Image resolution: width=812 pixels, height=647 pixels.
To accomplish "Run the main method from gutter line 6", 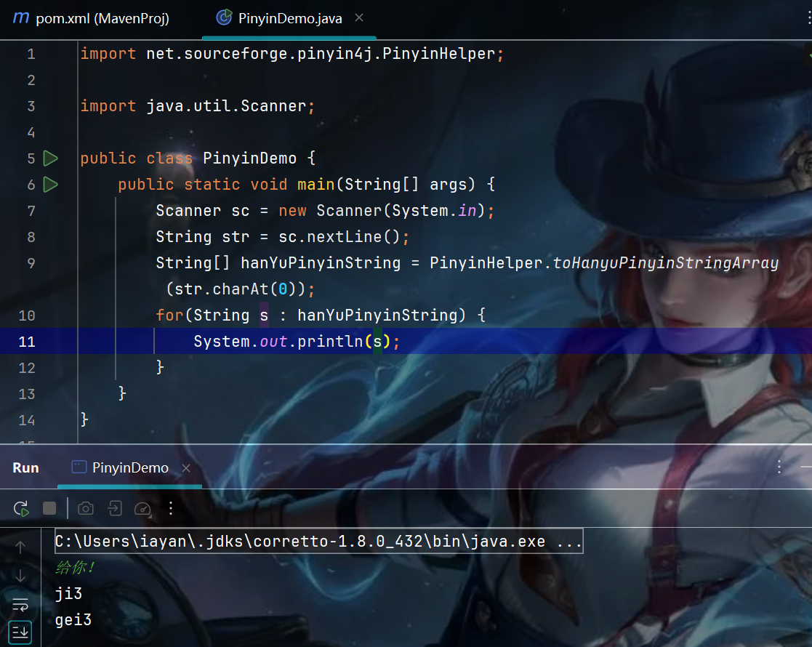I will (50, 185).
